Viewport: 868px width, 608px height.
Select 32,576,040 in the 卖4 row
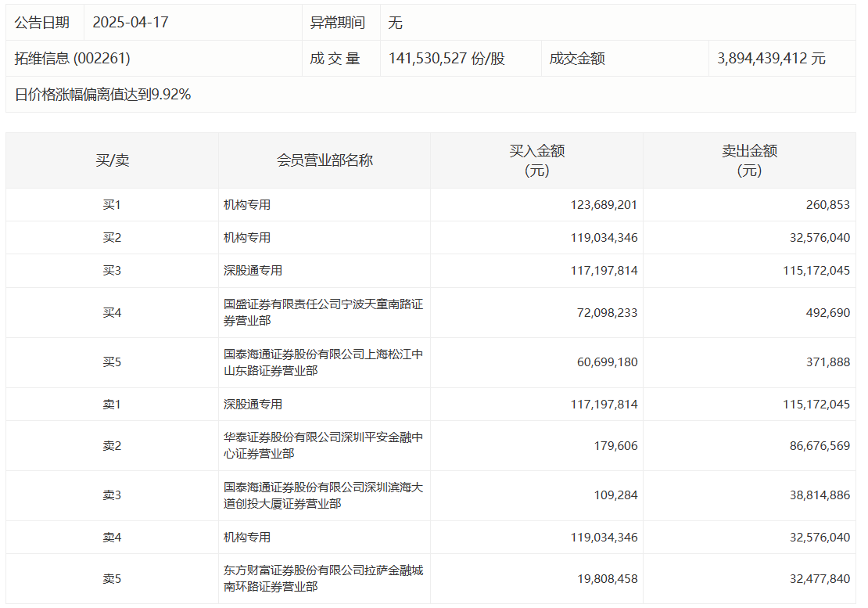pos(820,537)
